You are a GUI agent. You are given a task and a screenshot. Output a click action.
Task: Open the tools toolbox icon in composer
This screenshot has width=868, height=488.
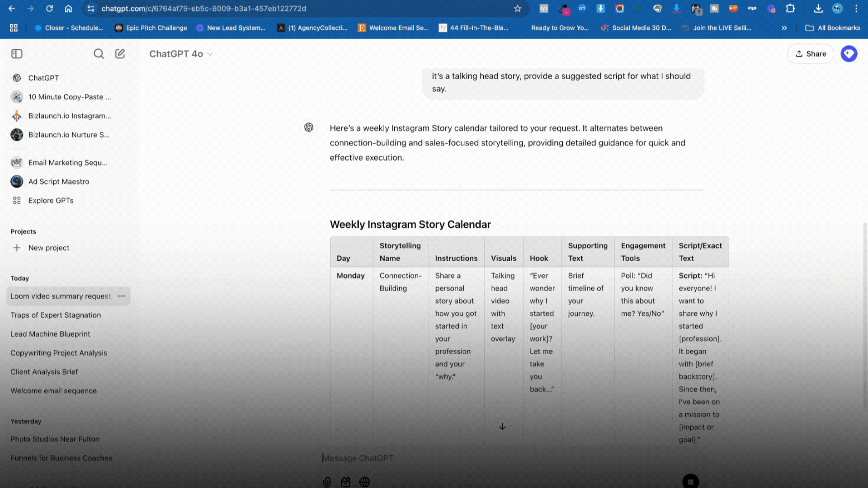pos(346,482)
